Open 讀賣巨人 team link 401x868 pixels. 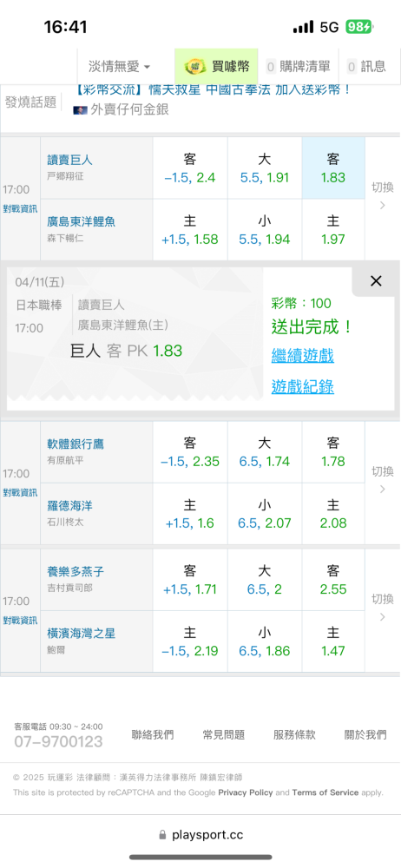click(69, 160)
